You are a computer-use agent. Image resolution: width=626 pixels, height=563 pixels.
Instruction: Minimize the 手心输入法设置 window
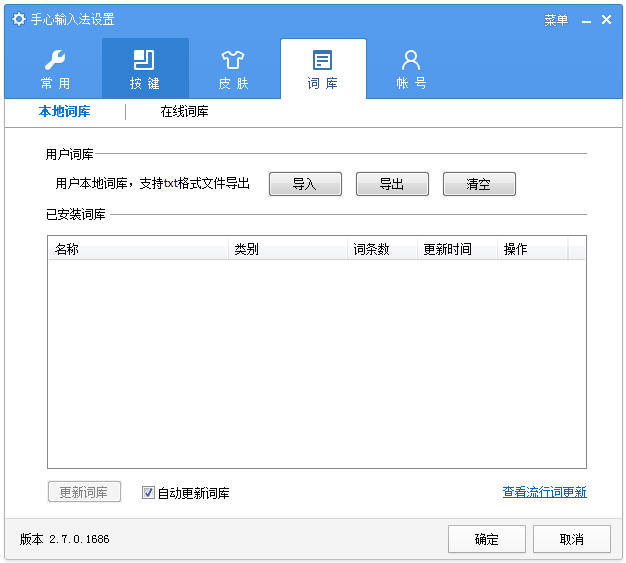[x=586, y=20]
